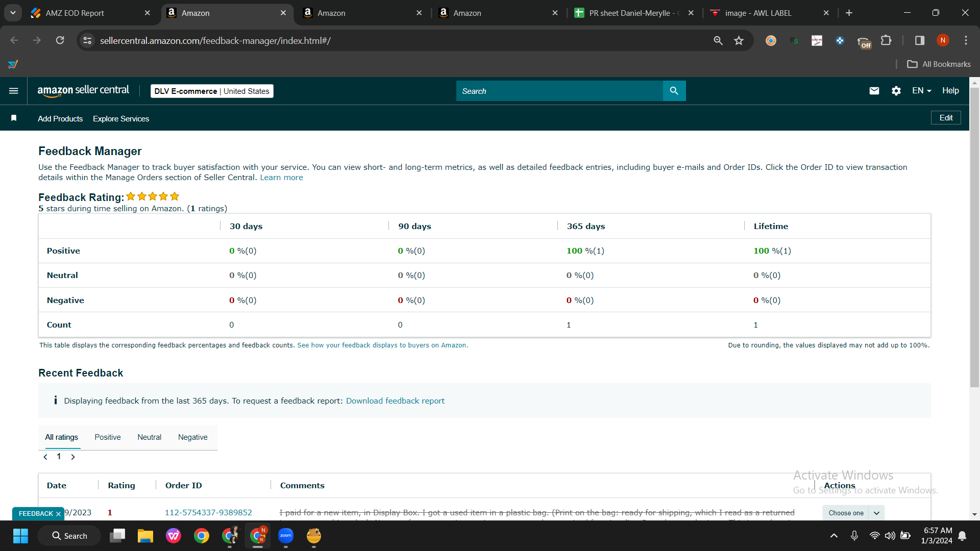Open a new browser tab

849,13
